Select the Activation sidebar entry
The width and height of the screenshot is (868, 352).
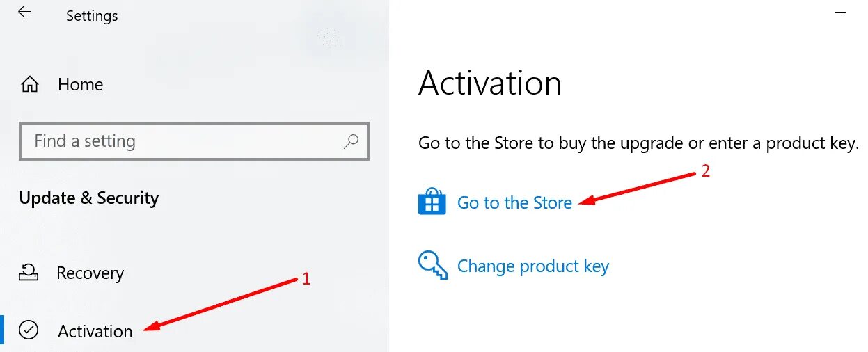(95, 331)
